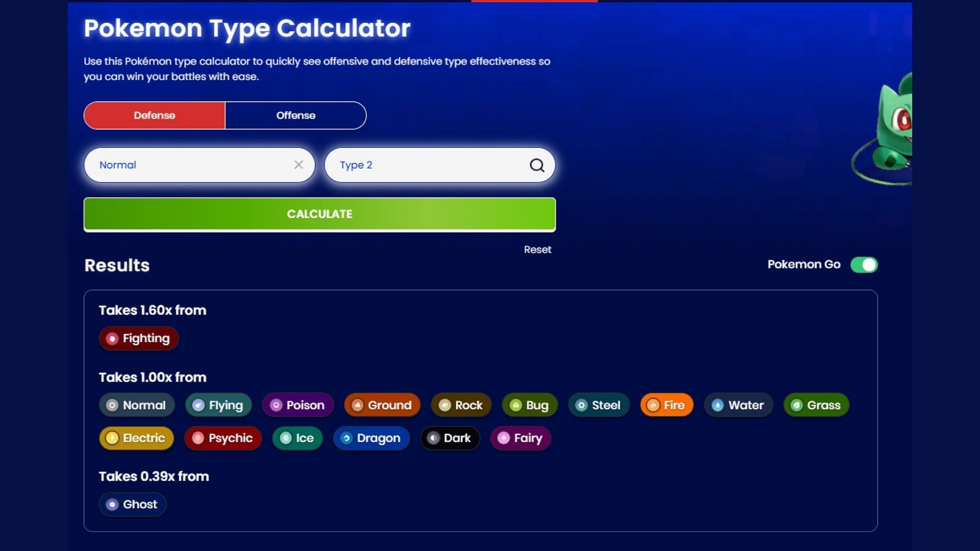Clear the Normal type input field

click(x=298, y=165)
